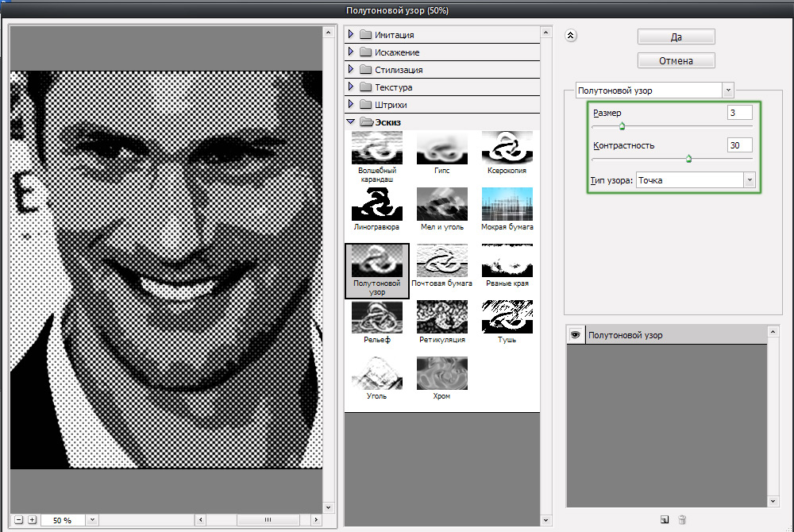This screenshot has width=794, height=532.
Task: Click the new effect layer icon
Action: [x=664, y=520]
